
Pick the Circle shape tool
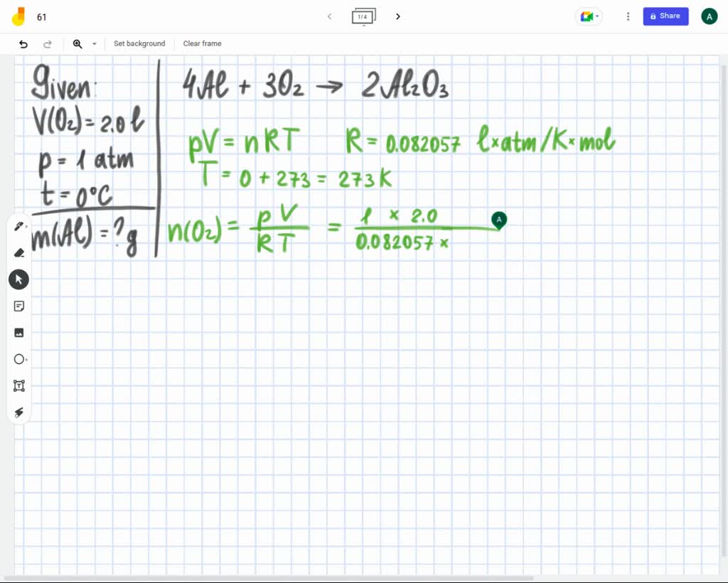point(18,359)
